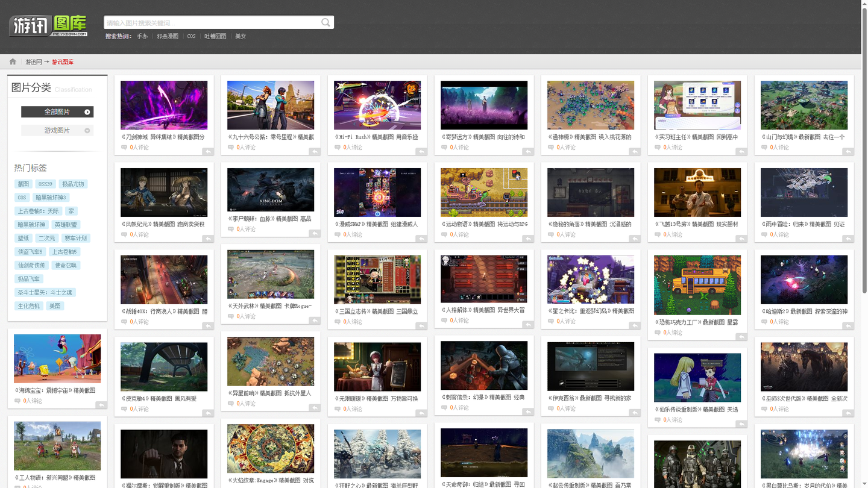This screenshot has width=868, height=488.
Task: Click the search magnifier icon
Action: point(325,23)
